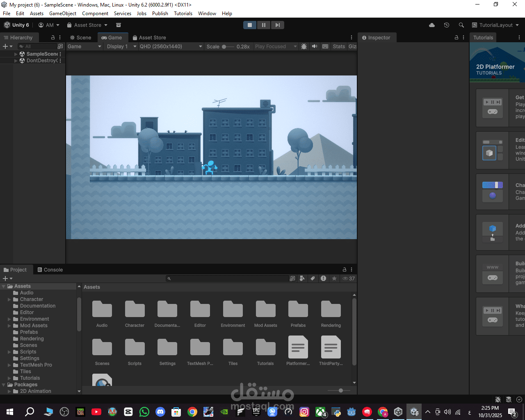
Task: Switch to the Console tab
Action: pos(50,269)
